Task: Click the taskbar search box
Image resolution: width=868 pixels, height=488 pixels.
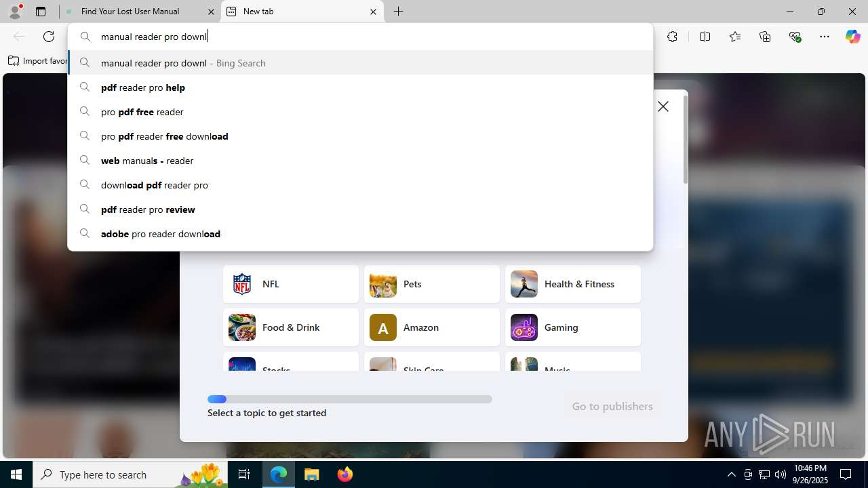Action: click(x=132, y=474)
